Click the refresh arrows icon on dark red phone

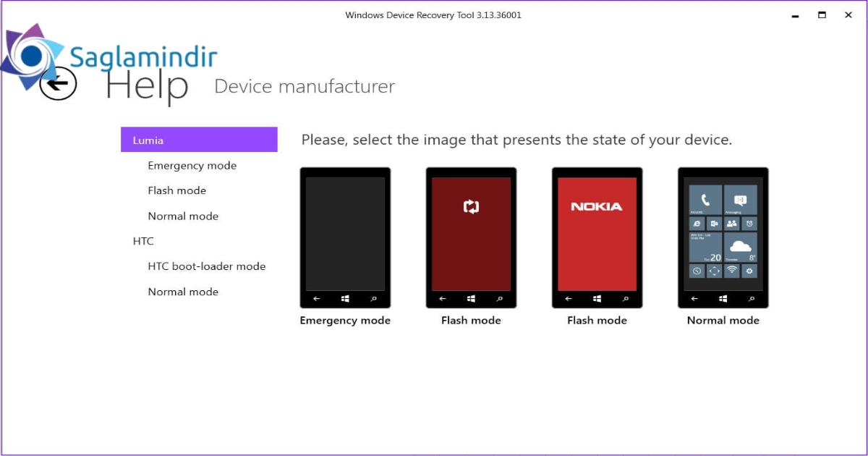(x=471, y=207)
